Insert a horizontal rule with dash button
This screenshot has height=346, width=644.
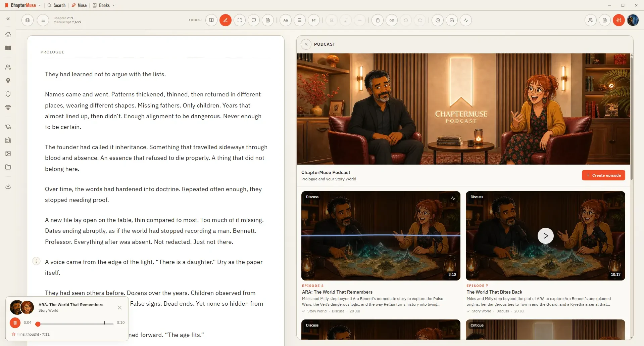pos(360,20)
